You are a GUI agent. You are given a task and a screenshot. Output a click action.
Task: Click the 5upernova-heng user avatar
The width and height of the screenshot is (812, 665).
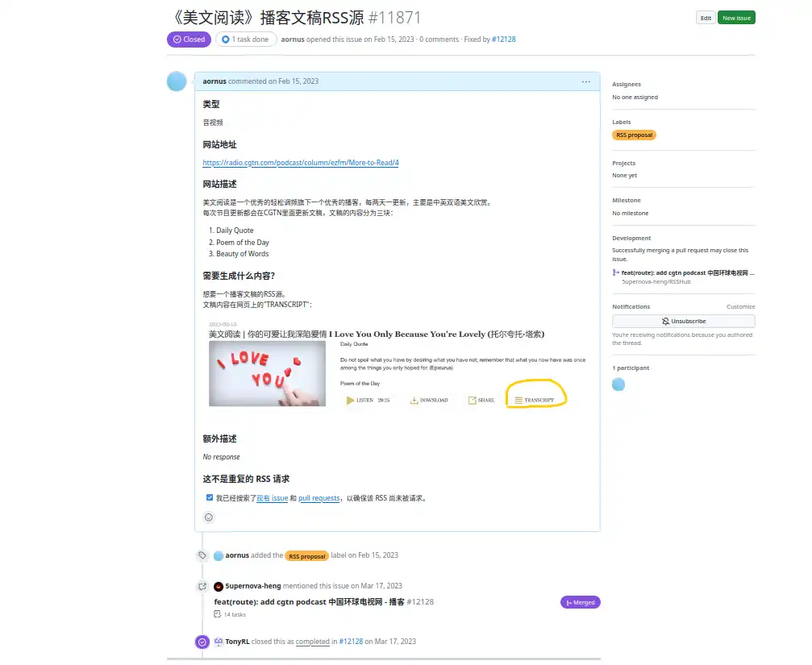click(x=219, y=586)
